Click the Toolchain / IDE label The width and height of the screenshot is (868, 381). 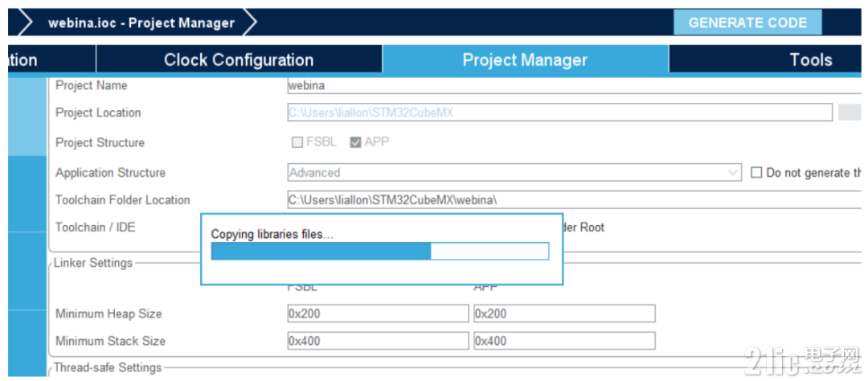pyautogui.click(x=95, y=227)
